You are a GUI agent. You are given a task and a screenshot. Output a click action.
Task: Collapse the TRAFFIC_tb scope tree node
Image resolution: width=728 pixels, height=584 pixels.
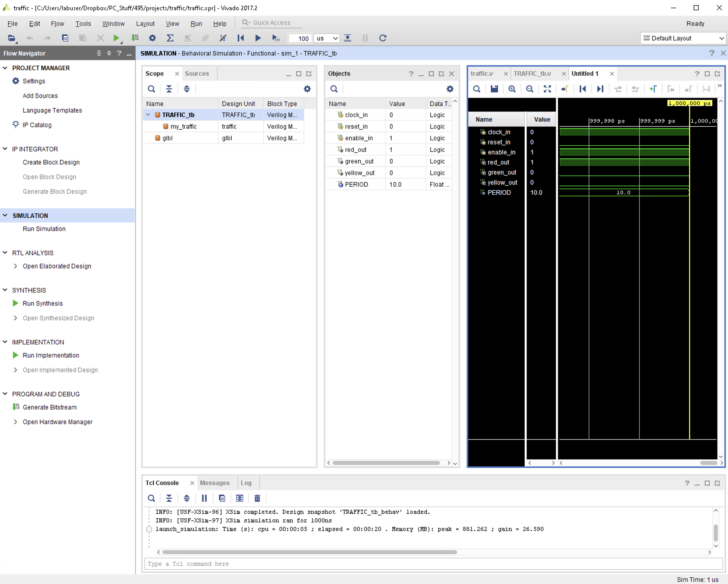point(148,115)
